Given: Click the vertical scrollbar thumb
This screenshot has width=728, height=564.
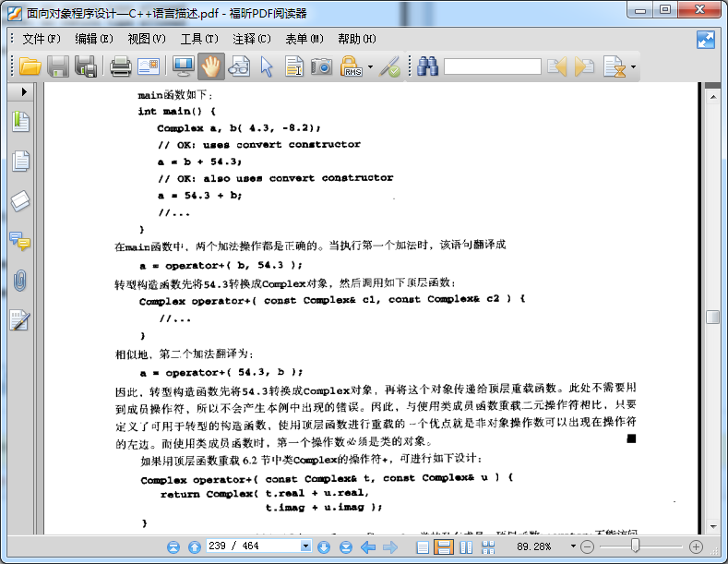Looking at the screenshot, I should coord(712,317).
